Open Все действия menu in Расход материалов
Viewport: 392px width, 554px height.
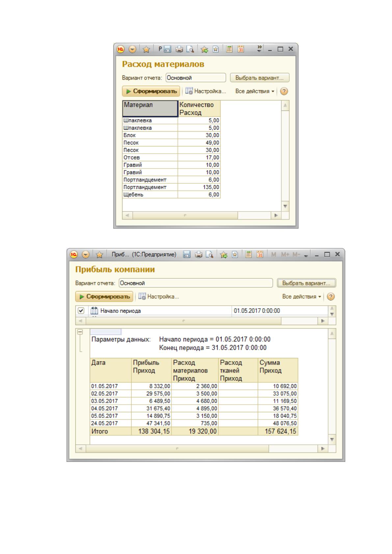255,91
